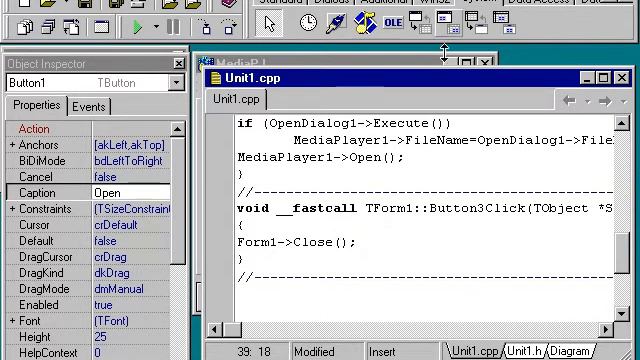Click the code editor horizontal scroll left arrow

(x=215, y=329)
